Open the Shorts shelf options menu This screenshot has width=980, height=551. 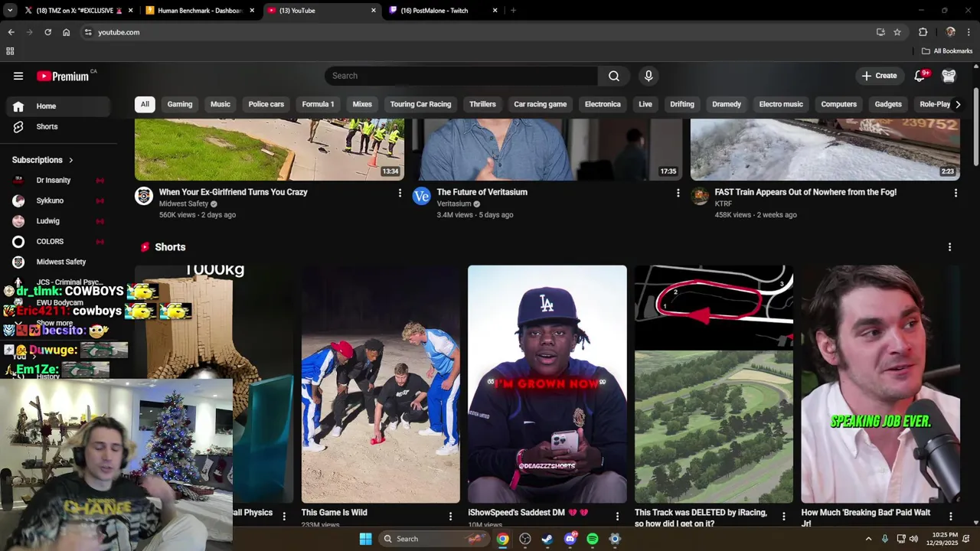[949, 247]
